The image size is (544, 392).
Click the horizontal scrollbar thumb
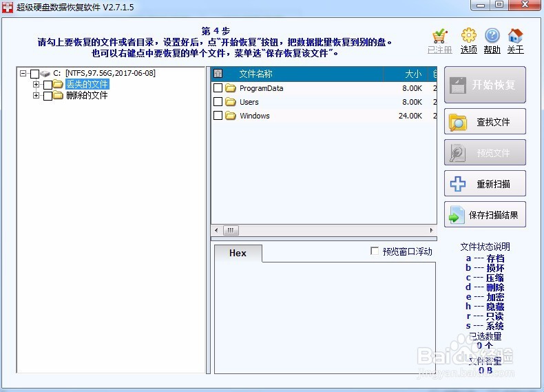[231, 230]
